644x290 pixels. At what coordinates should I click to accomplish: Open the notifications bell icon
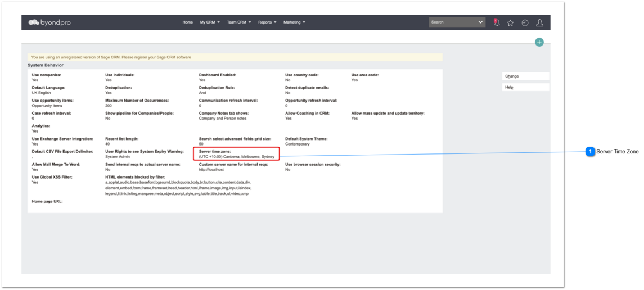tap(497, 22)
